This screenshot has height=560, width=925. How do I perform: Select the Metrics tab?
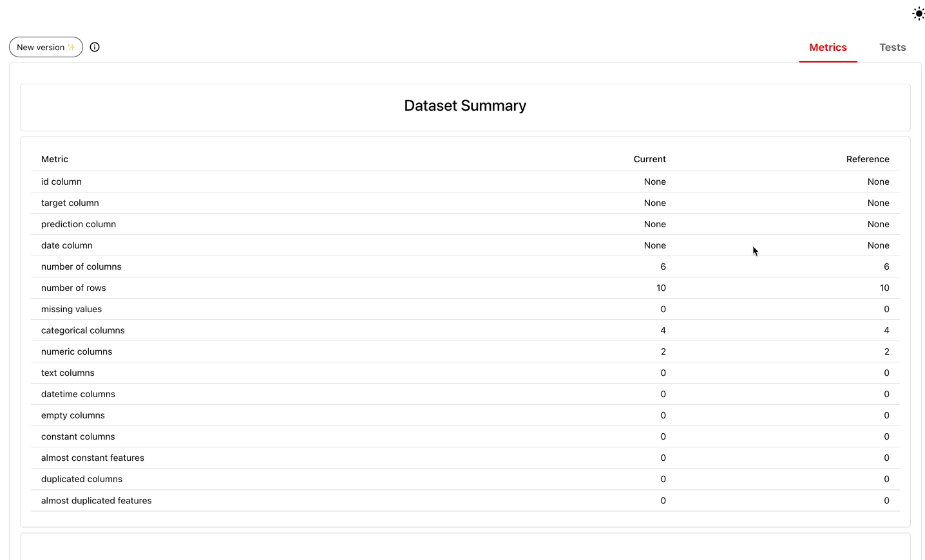828,47
